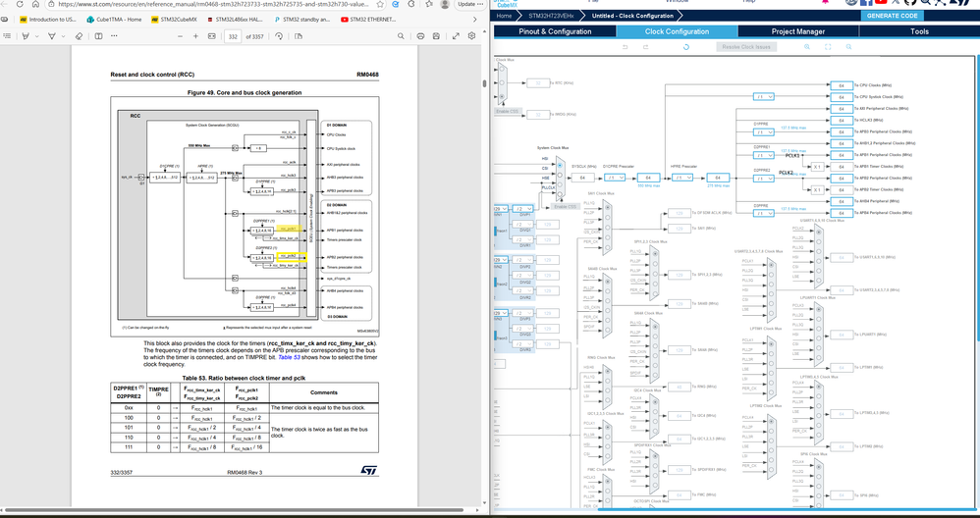This screenshot has width=980, height=518.
Task: Open STM32 ETHERNET YouTube bookmark
Action: [x=369, y=20]
